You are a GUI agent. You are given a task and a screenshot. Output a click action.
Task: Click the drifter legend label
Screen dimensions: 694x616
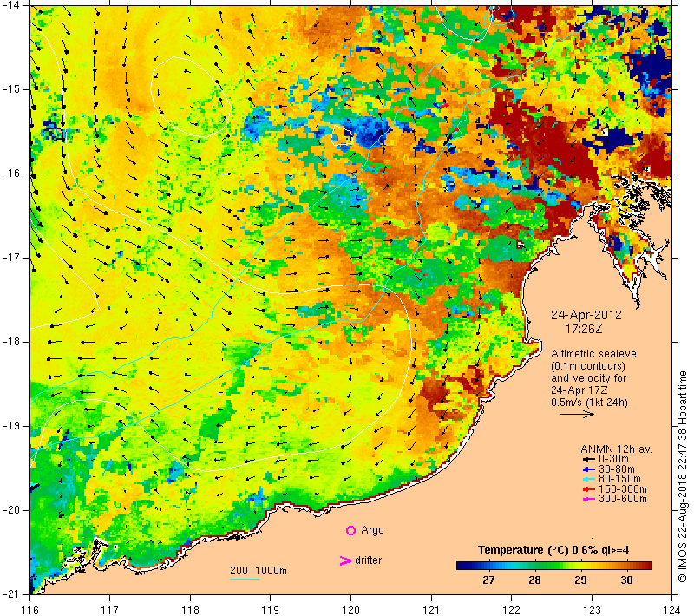368,560
